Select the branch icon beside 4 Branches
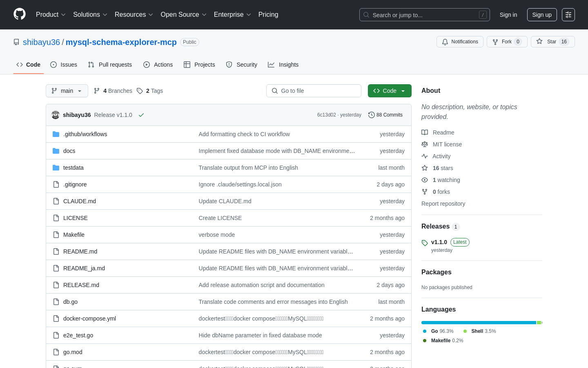 (x=97, y=91)
